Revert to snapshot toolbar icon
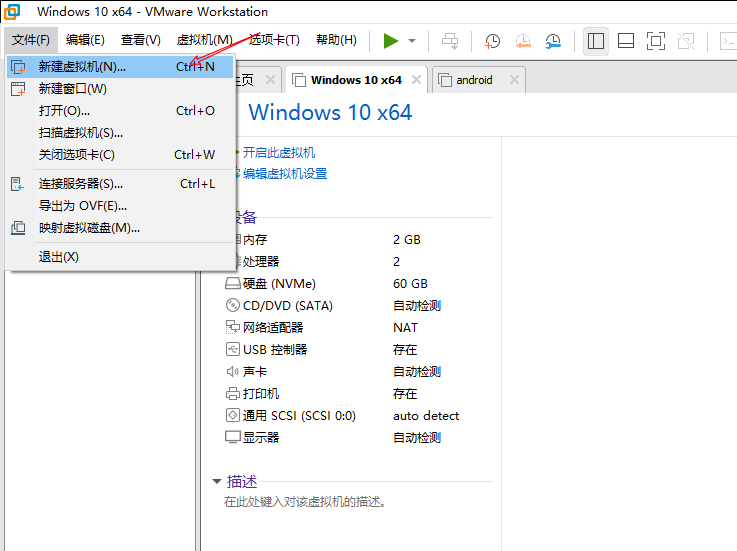Screen dimensions: 737x551 point(523,41)
